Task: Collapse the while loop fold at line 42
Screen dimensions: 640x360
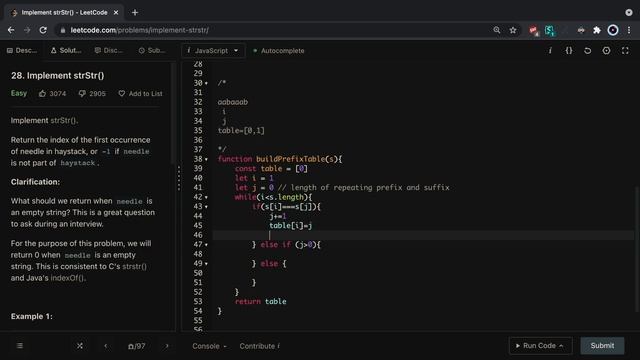Action: [x=206, y=197]
